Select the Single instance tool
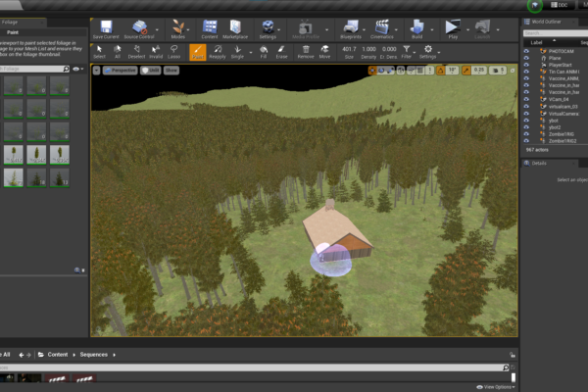Image resolution: width=588 pixels, height=392 pixels. point(237,52)
